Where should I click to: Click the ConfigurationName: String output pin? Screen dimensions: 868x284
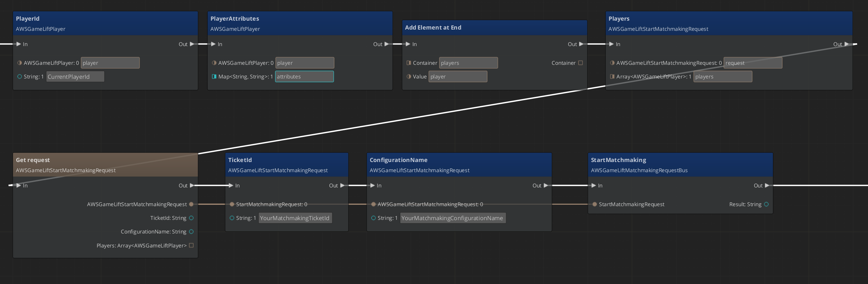191,232
